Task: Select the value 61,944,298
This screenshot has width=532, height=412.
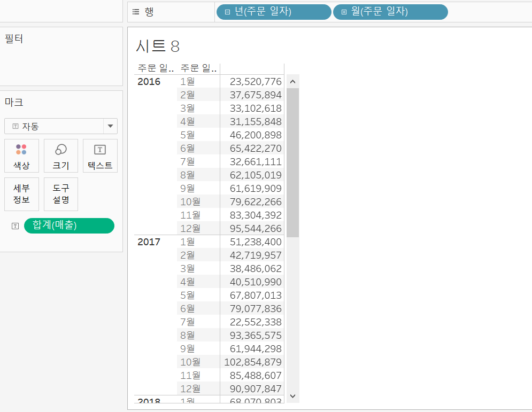Action: click(x=256, y=349)
